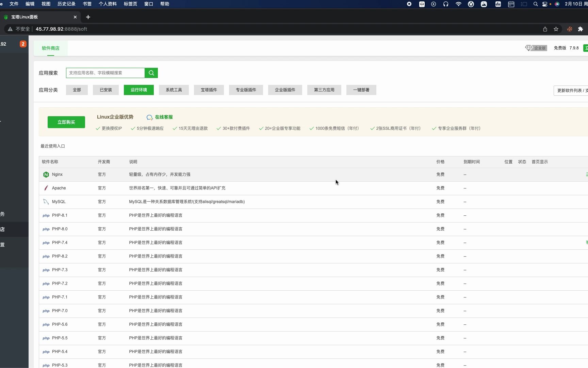This screenshot has width=588, height=368.
Task: Open the 书签 menu
Action: 87,4
